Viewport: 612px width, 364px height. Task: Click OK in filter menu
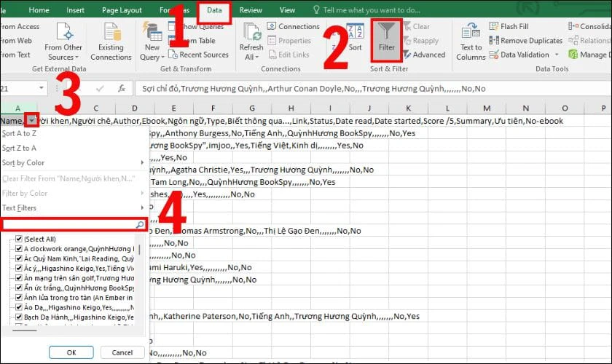coord(71,352)
